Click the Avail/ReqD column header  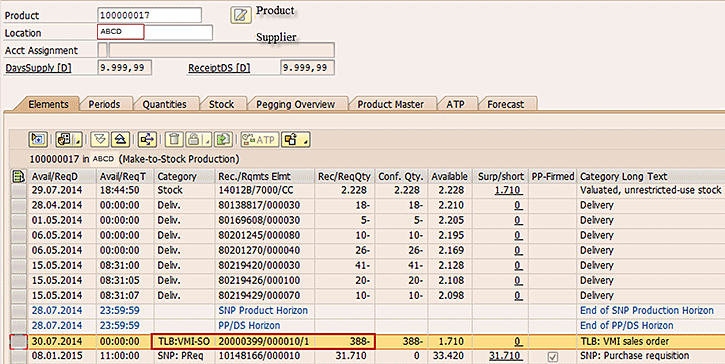tap(62, 176)
